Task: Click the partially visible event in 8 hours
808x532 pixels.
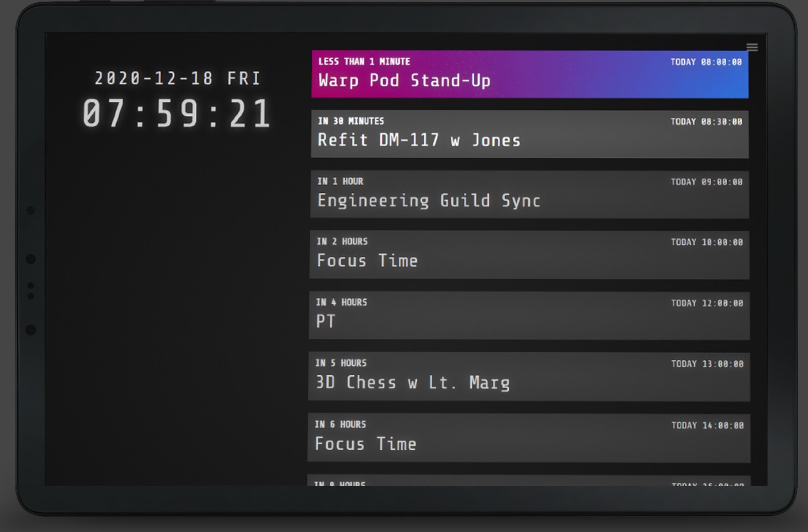Action: [529, 481]
